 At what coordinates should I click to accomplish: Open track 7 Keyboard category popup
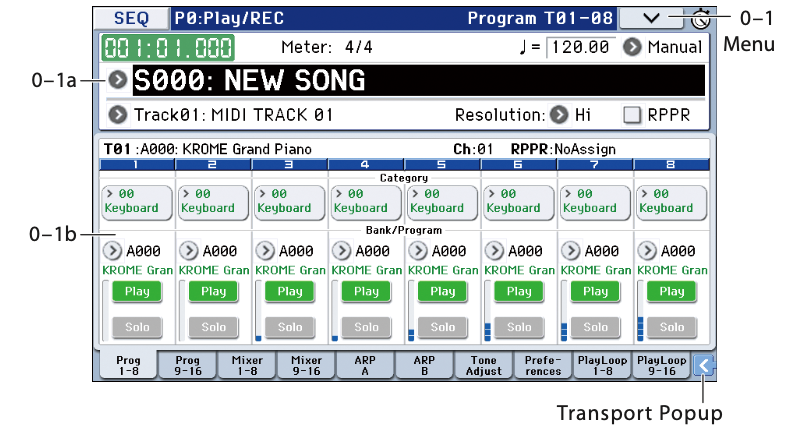pos(595,203)
